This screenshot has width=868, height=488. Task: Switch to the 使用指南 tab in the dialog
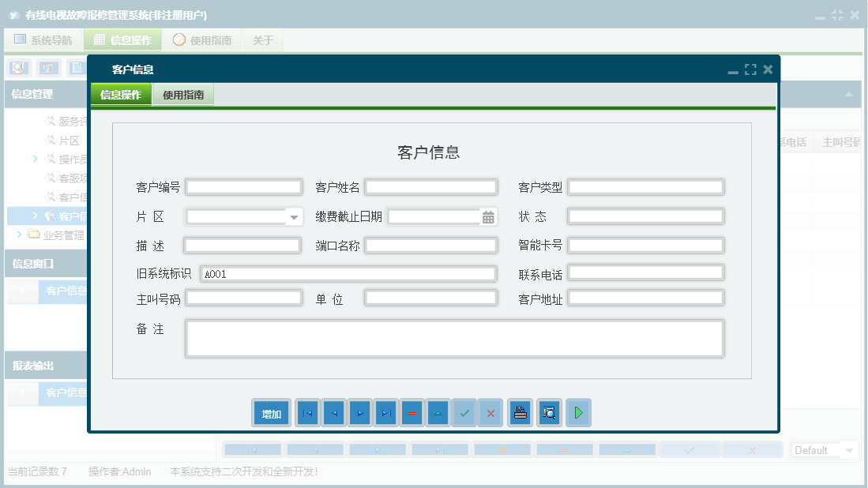tap(183, 93)
